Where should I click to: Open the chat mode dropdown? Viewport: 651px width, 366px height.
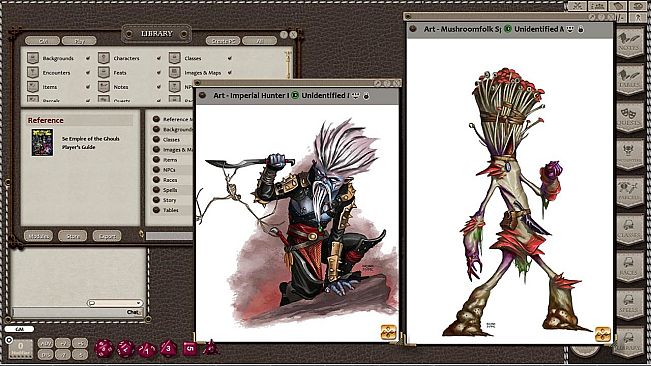point(115,303)
